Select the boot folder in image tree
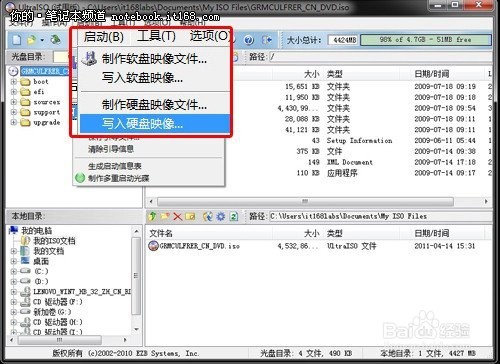The width and height of the screenshot is (500, 364). click(41, 81)
